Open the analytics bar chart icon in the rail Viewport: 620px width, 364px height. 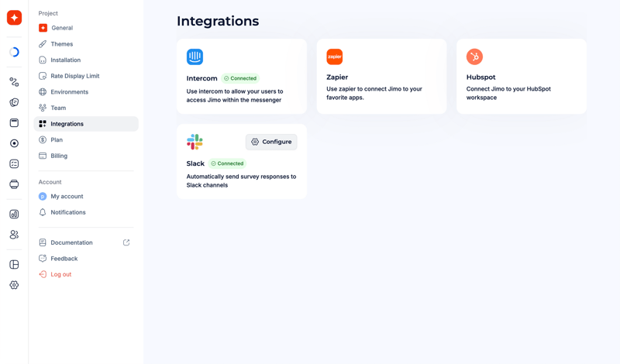click(14, 215)
